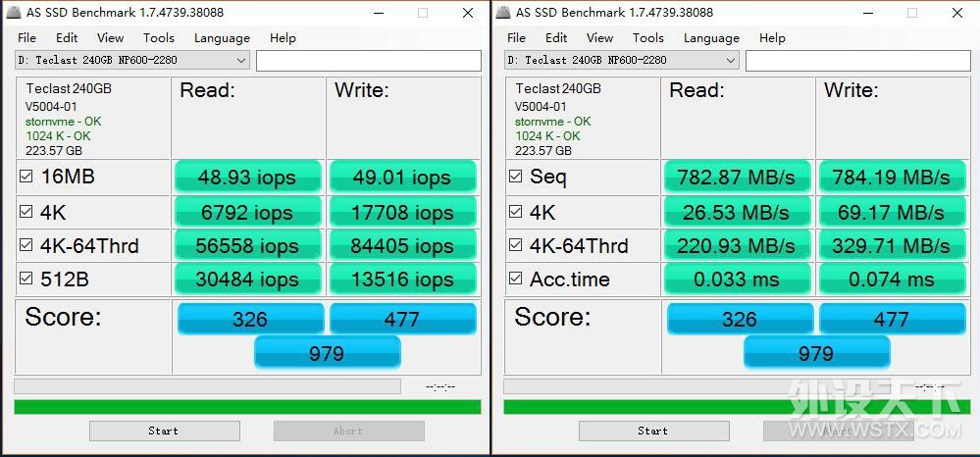Click the AS SSD icon in the MB/s window title bar
980x457 pixels.
click(x=503, y=13)
